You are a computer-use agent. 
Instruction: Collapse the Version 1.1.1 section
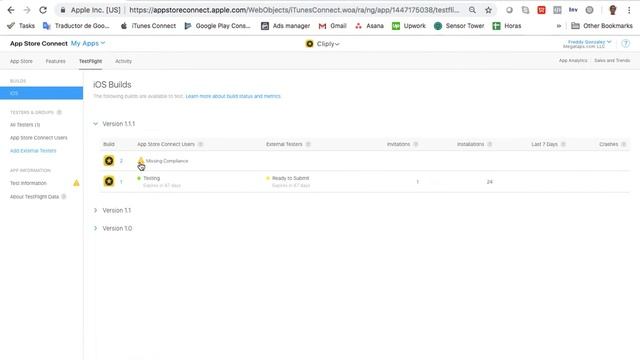tap(96, 124)
